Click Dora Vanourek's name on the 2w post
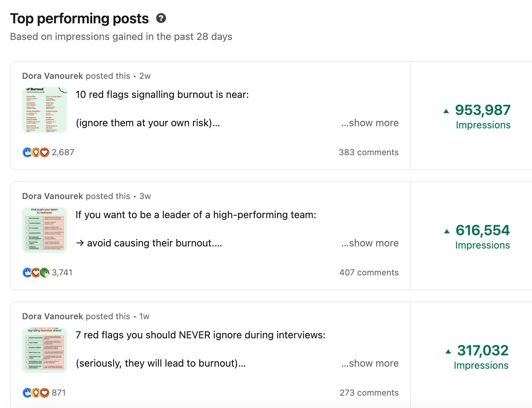 (53, 76)
